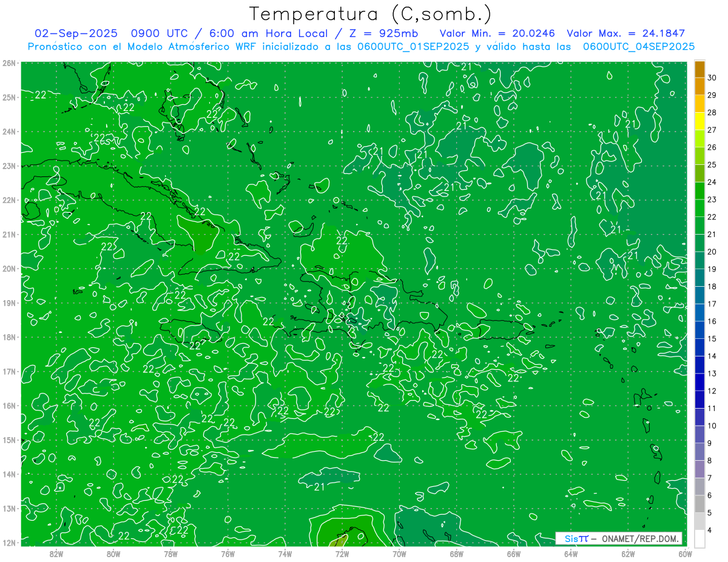Click "6:00 am Hora Local" in header
Viewport: 728px width, 562px height.
pos(269,33)
